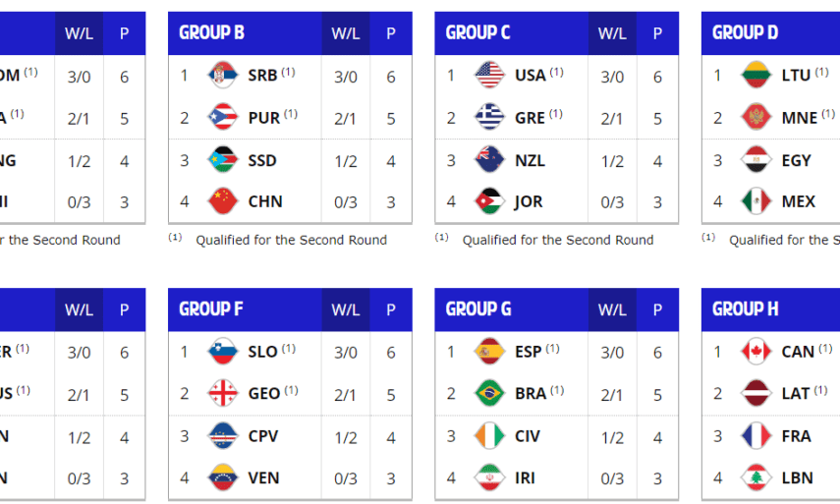Click the Brazil flag icon
The image size is (840, 504).
pos(489,394)
